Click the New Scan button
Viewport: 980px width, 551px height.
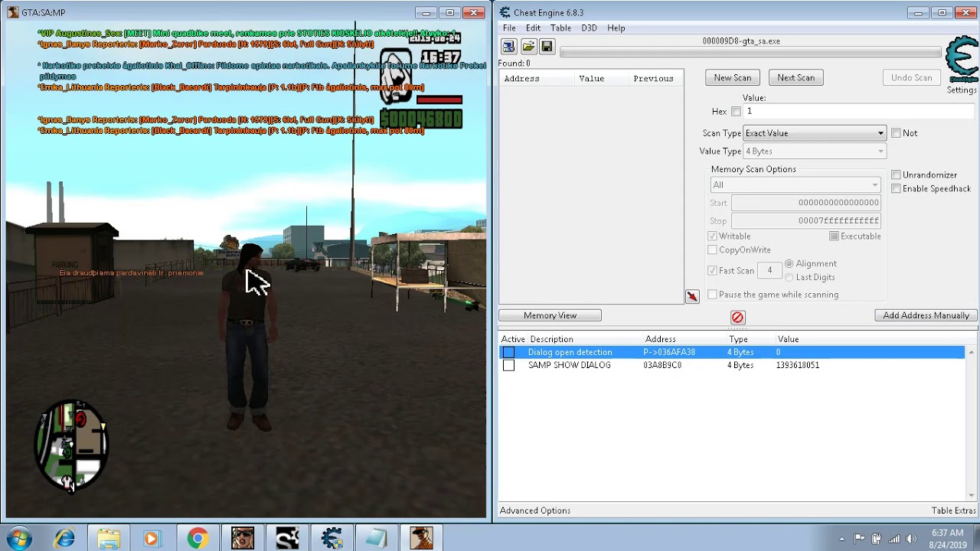pyautogui.click(x=733, y=77)
